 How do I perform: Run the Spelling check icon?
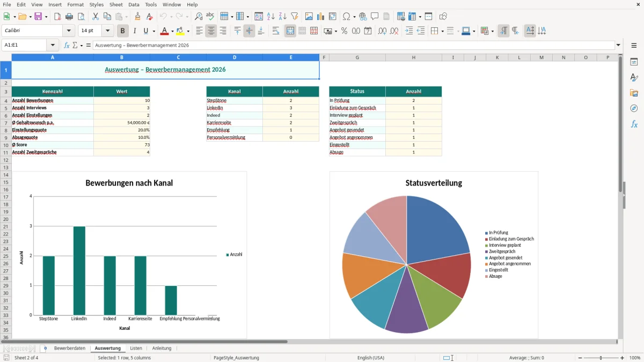point(210,17)
